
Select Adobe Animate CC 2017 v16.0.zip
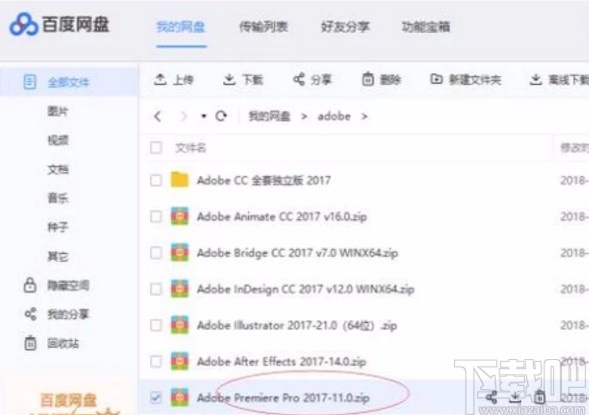pyautogui.click(x=282, y=217)
